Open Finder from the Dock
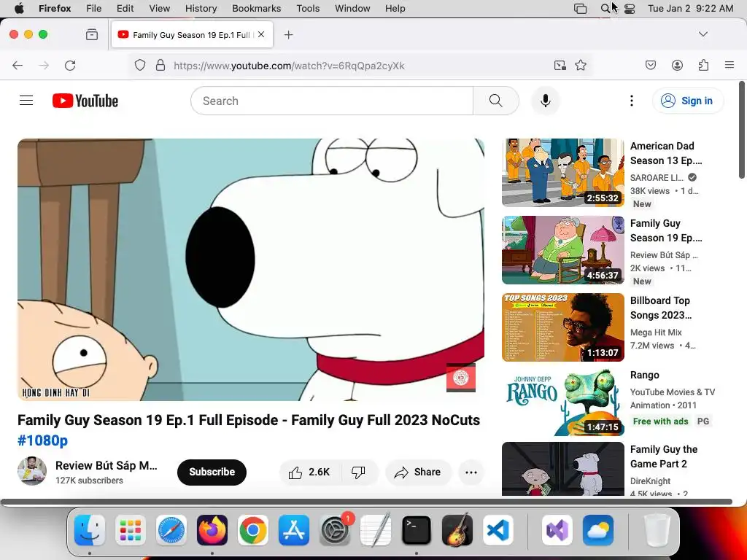The image size is (747, 560). pyautogui.click(x=90, y=530)
